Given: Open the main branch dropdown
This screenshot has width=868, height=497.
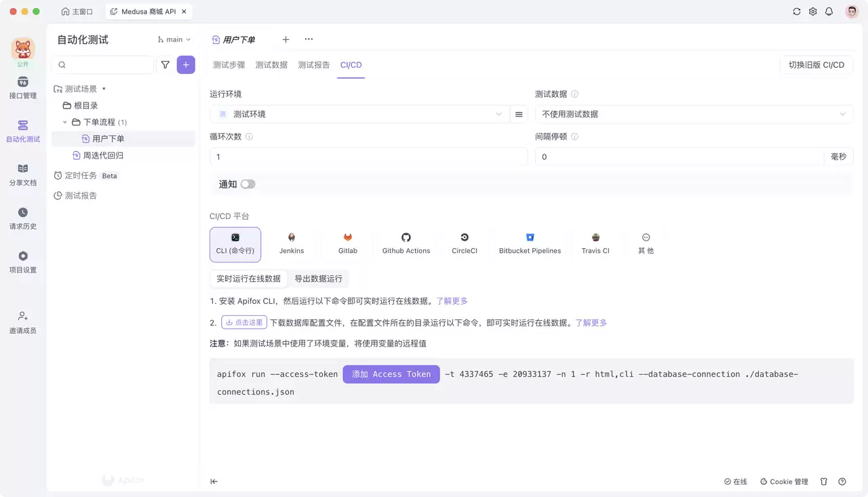Looking at the screenshot, I should [x=174, y=39].
